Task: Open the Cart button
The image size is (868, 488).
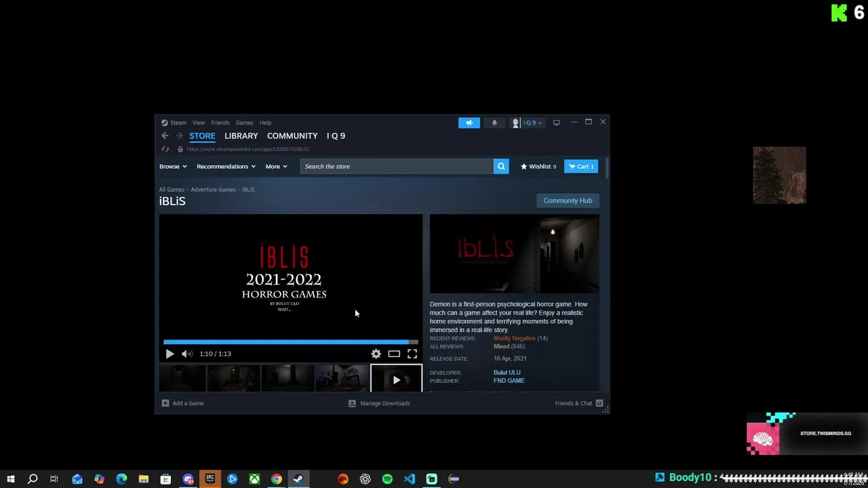Action: [x=581, y=166]
